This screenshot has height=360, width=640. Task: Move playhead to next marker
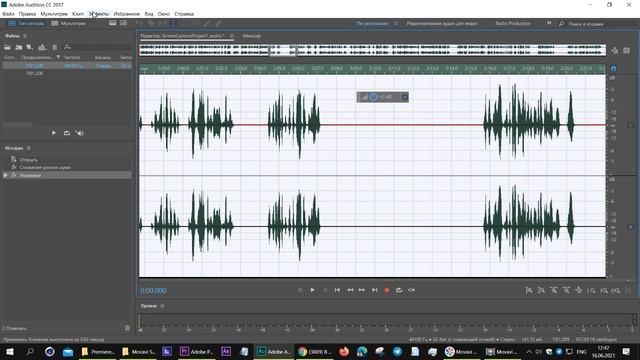point(374,290)
